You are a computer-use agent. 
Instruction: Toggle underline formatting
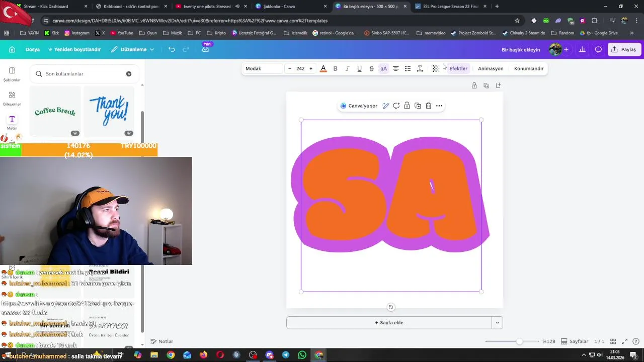coord(359,68)
